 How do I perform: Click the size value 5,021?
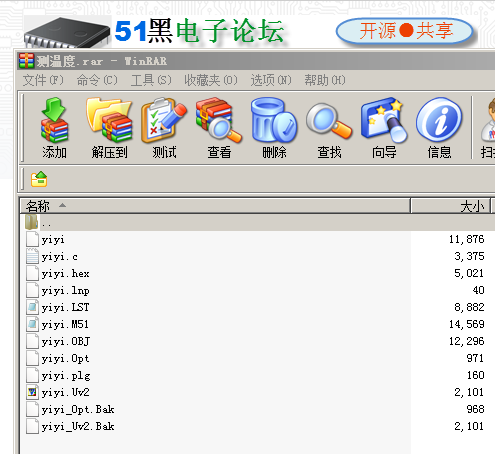tap(469, 273)
